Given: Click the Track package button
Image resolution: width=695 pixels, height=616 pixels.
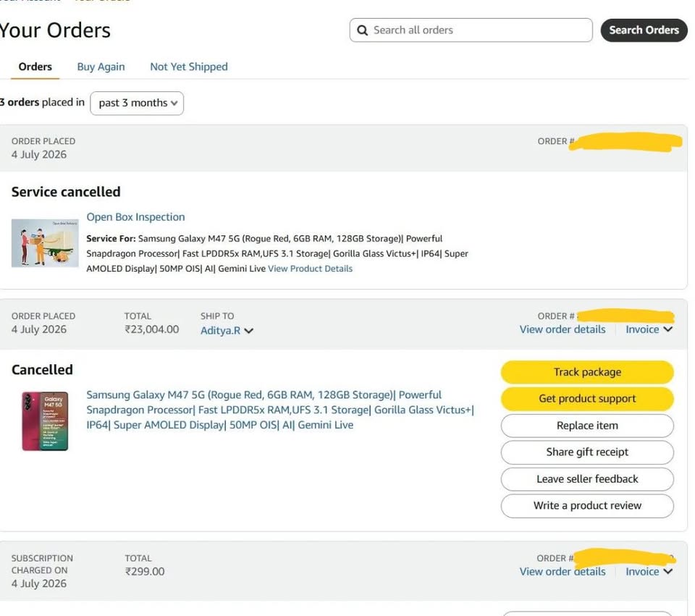Looking at the screenshot, I should pyautogui.click(x=587, y=372).
